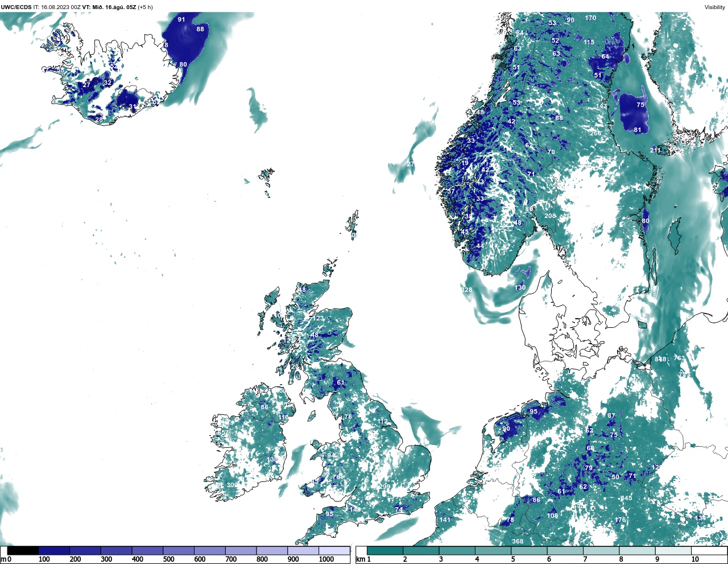The height and width of the screenshot is (564, 728).
Task: Click the '170' value in northern Scandinavia
Action: [x=591, y=18]
